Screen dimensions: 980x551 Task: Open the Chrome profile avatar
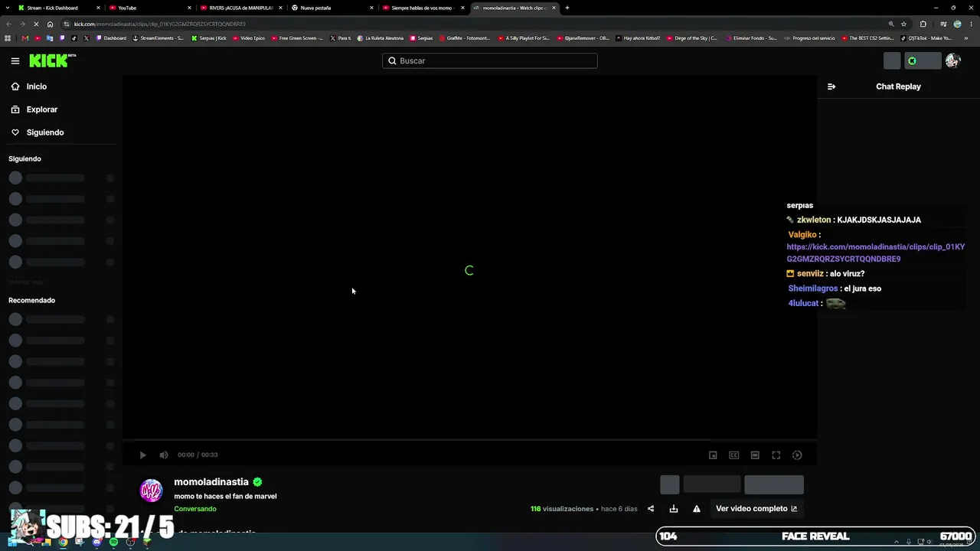pos(957,24)
